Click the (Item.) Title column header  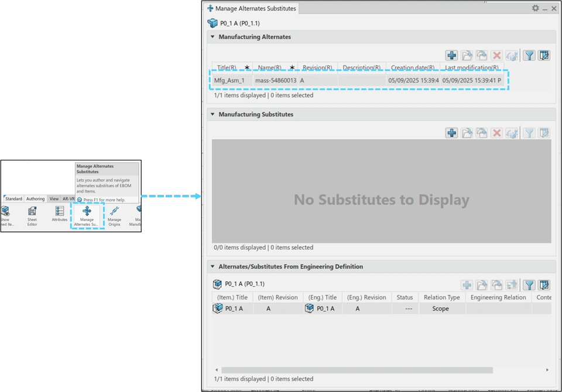coord(232,297)
